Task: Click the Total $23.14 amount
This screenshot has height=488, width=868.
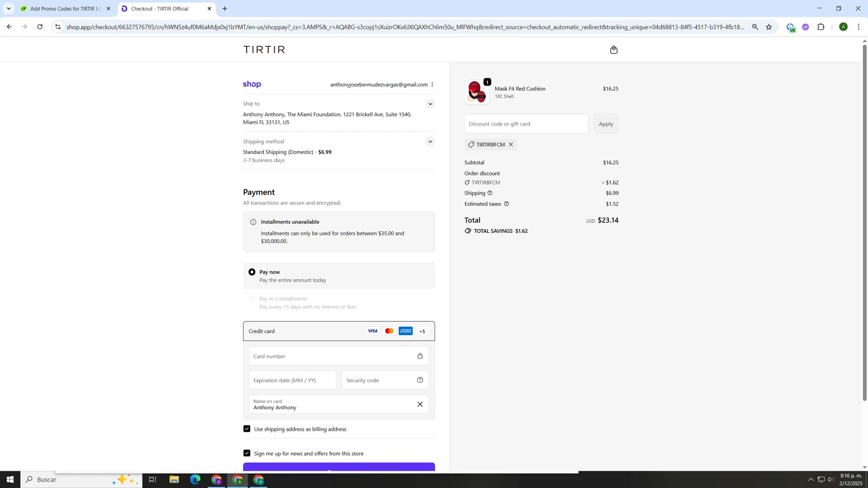Action: pos(608,220)
